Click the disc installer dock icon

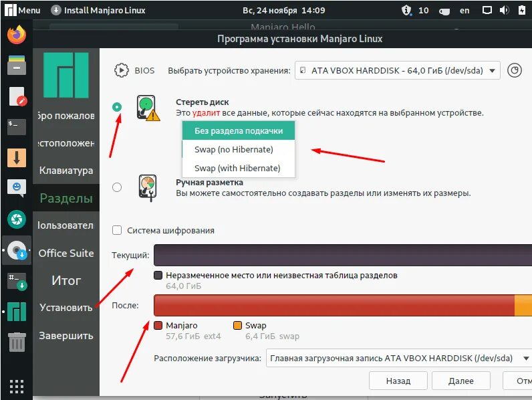coord(17,251)
